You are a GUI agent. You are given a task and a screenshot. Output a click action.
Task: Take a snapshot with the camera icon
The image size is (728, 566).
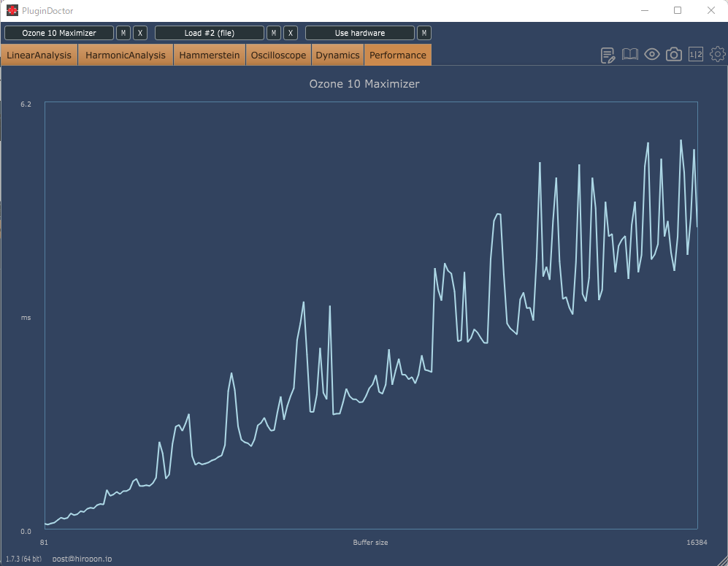(674, 54)
